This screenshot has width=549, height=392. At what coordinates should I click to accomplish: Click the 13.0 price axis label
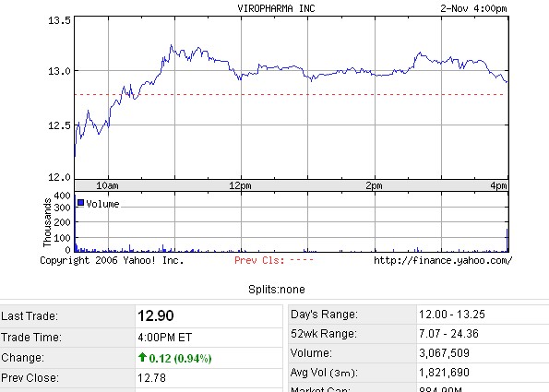pyautogui.click(x=59, y=71)
